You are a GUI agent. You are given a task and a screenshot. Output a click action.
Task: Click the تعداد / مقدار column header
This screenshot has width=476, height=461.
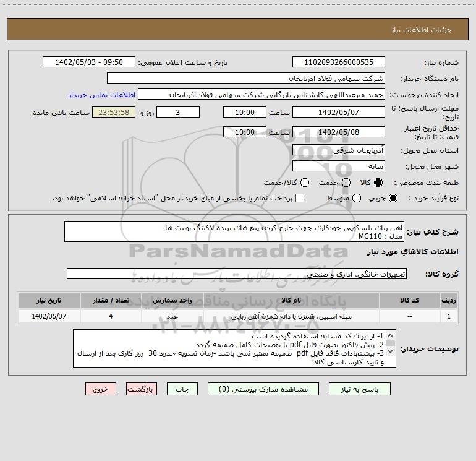coord(111,300)
